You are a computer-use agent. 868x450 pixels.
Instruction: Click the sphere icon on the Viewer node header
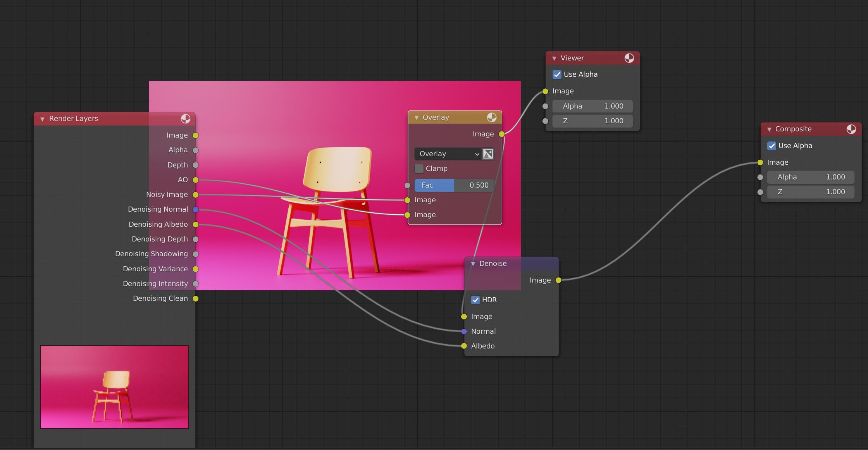pos(629,58)
